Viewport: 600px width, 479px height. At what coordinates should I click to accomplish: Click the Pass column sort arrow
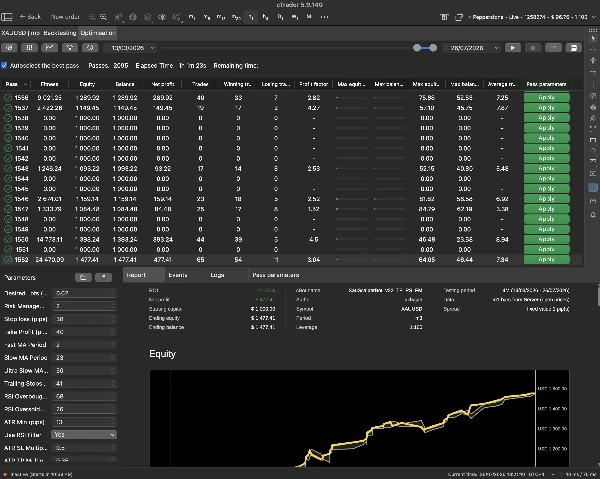click(x=26, y=85)
